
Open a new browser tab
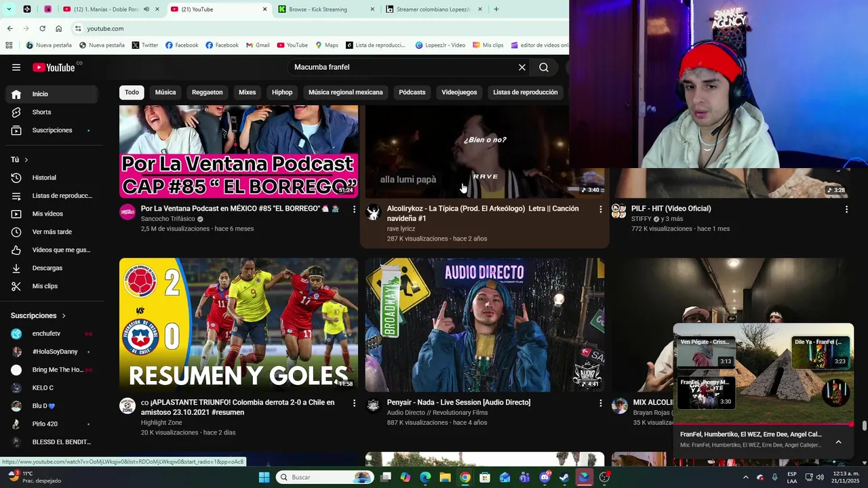tap(496, 9)
